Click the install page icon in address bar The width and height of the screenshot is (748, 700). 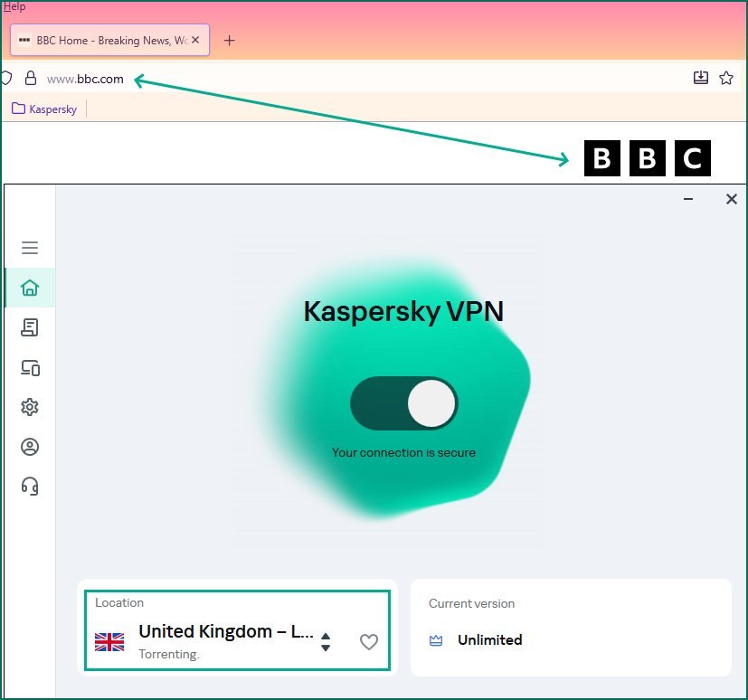tap(701, 78)
